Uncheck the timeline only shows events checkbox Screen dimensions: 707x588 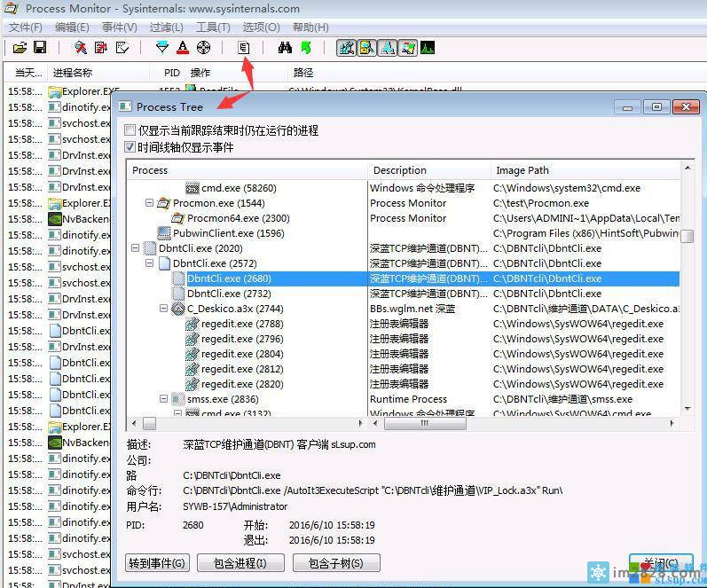click(131, 147)
